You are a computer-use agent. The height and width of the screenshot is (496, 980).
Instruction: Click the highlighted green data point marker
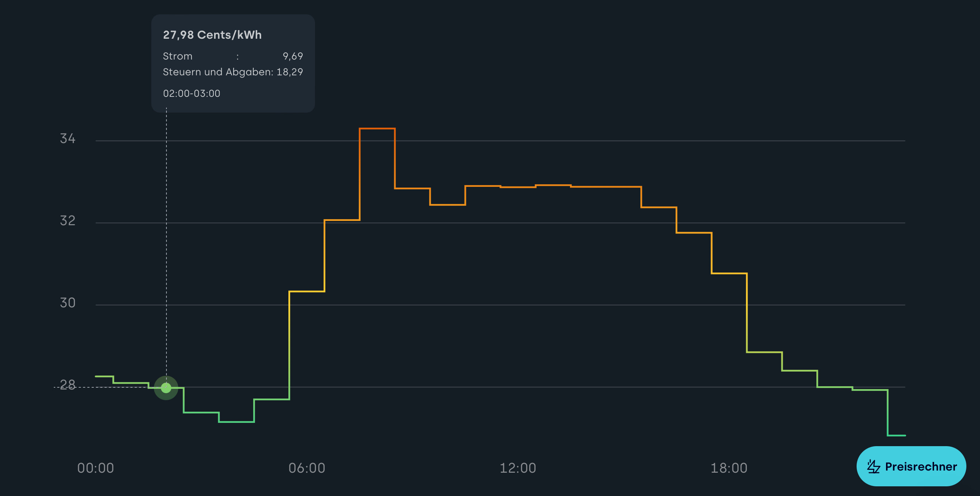click(166, 388)
